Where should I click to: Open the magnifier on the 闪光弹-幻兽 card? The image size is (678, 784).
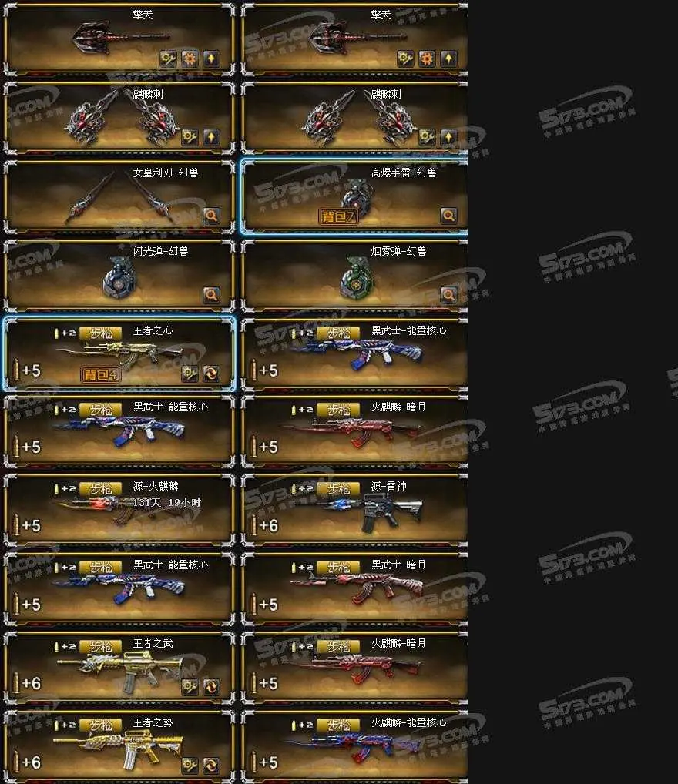211,295
